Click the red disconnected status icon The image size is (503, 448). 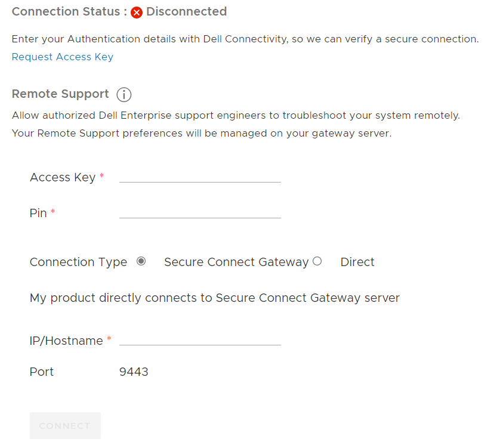coord(136,12)
